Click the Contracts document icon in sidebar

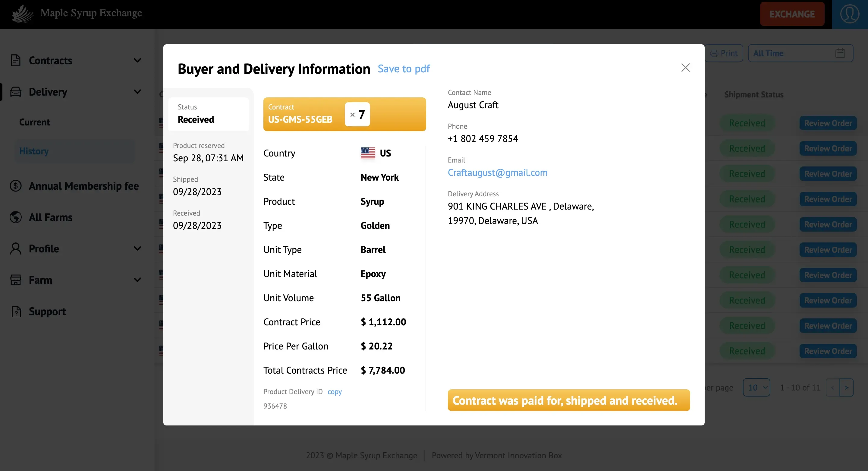[15, 60]
